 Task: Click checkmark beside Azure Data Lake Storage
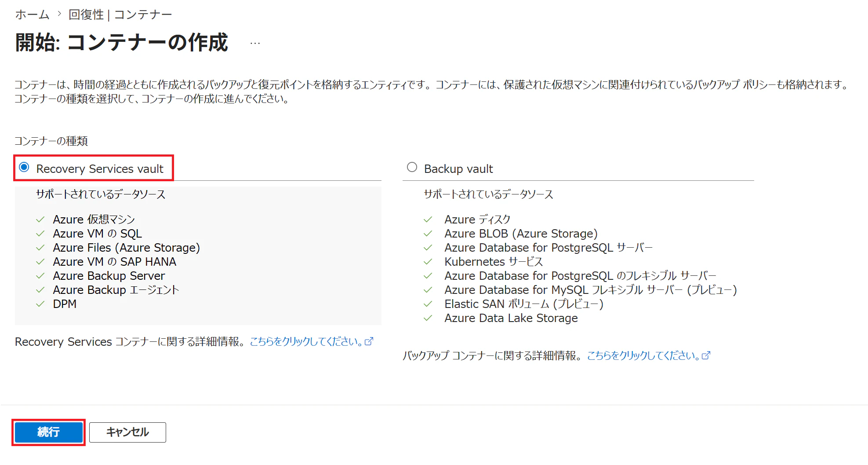(428, 318)
